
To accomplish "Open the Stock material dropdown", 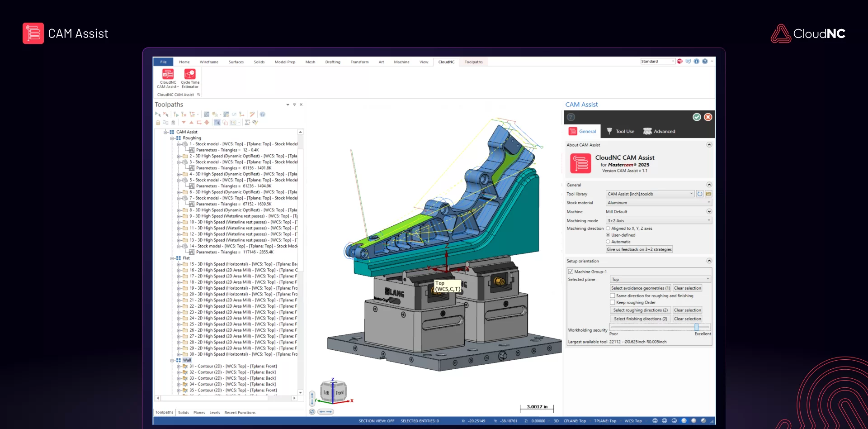I will coord(659,203).
